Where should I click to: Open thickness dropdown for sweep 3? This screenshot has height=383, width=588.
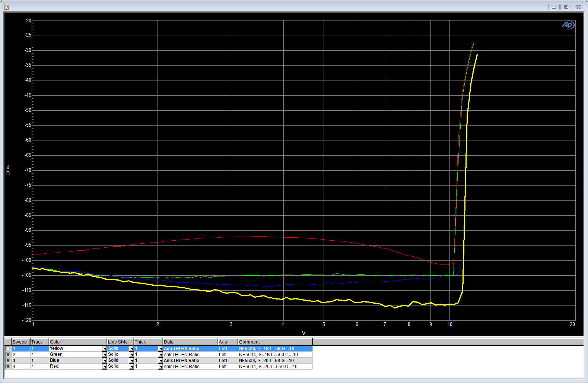click(x=160, y=361)
